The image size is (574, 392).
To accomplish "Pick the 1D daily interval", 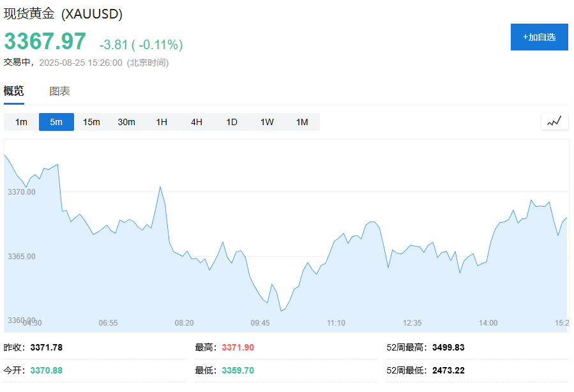I will pos(232,122).
